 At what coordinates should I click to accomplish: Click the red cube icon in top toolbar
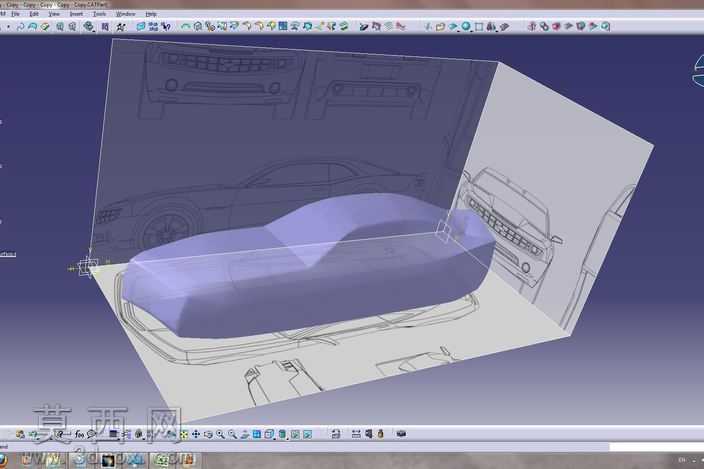pos(556,26)
